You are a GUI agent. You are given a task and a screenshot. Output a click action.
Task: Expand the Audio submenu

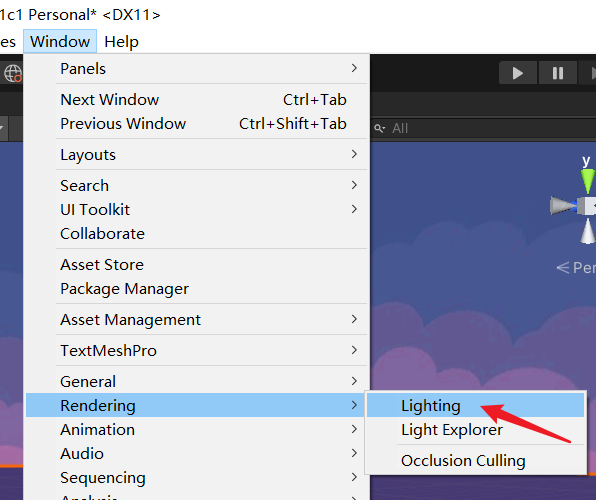click(196, 453)
